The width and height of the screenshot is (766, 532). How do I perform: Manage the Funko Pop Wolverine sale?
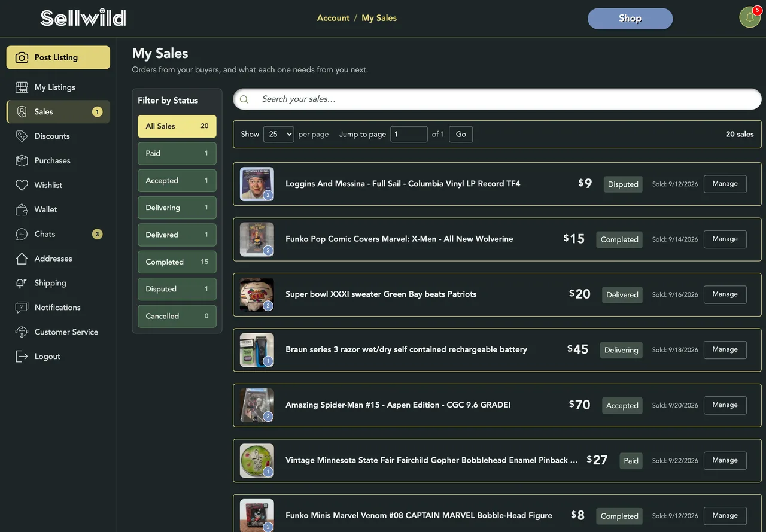click(725, 239)
